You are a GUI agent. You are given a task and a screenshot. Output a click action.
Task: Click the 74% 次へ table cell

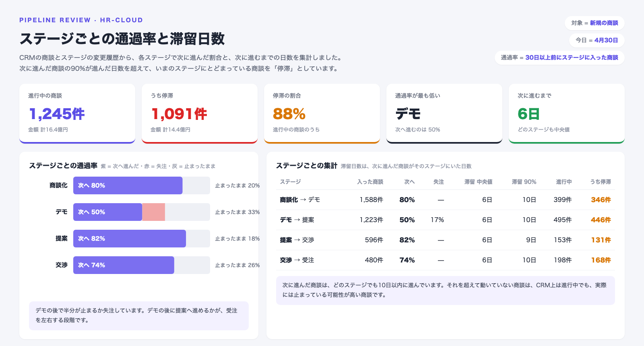[x=407, y=260]
